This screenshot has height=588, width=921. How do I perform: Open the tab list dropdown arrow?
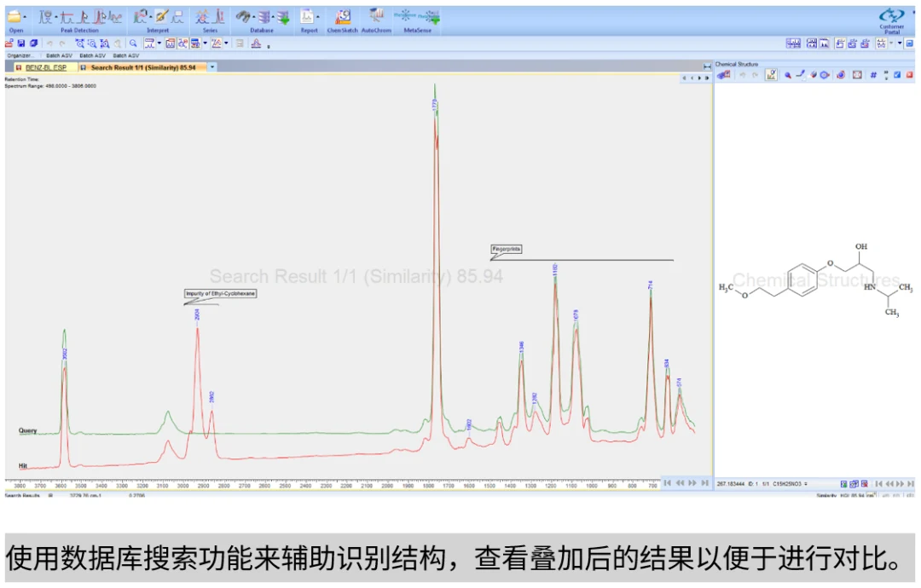point(212,67)
